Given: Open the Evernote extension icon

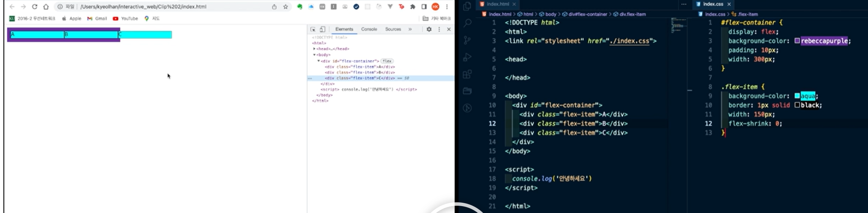Looking at the screenshot, I should point(300,7).
